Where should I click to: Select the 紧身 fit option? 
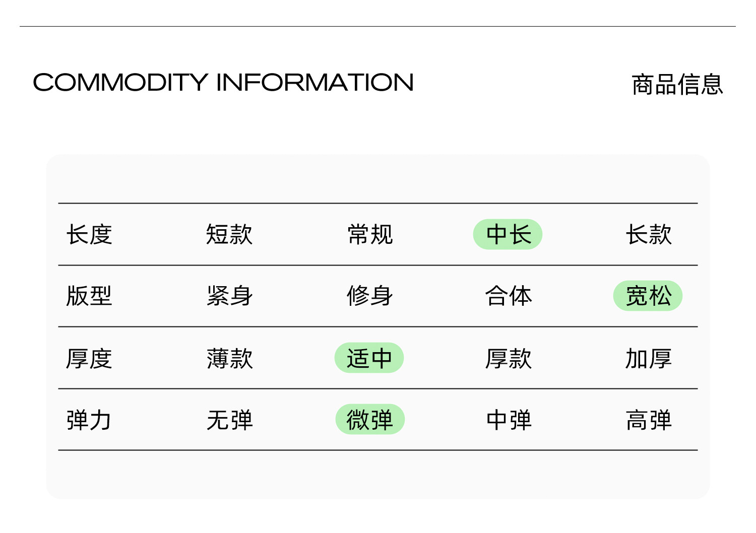[229, 296]
